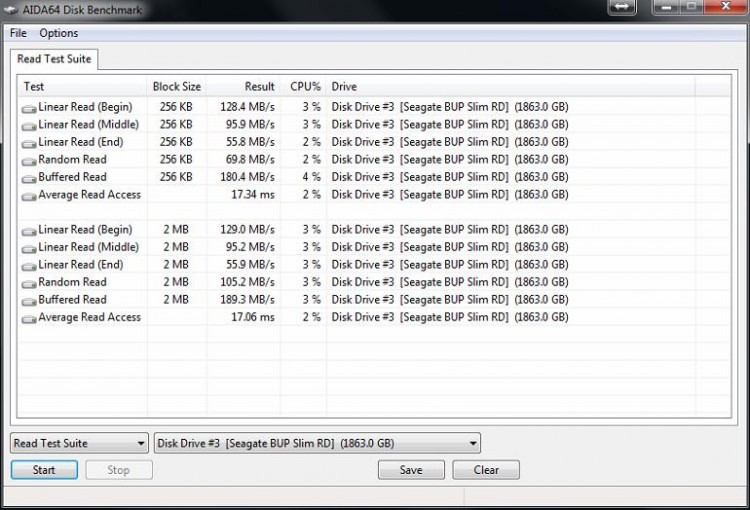Sort by the Block Size column header

click(176, 87)
